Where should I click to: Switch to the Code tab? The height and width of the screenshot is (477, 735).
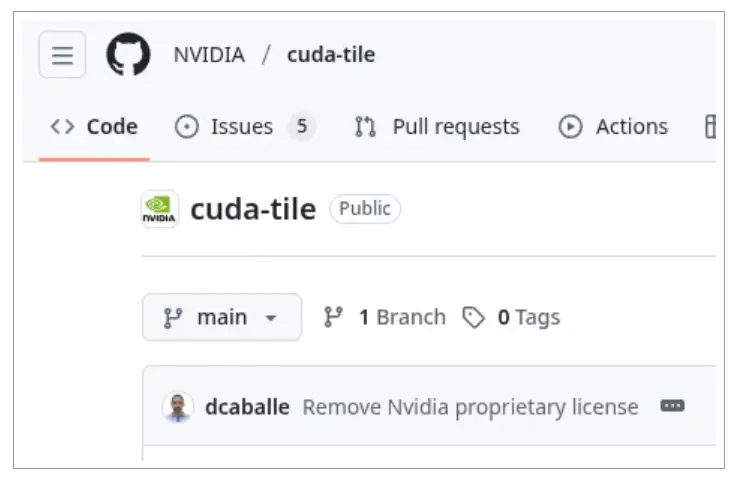point(94,127)
